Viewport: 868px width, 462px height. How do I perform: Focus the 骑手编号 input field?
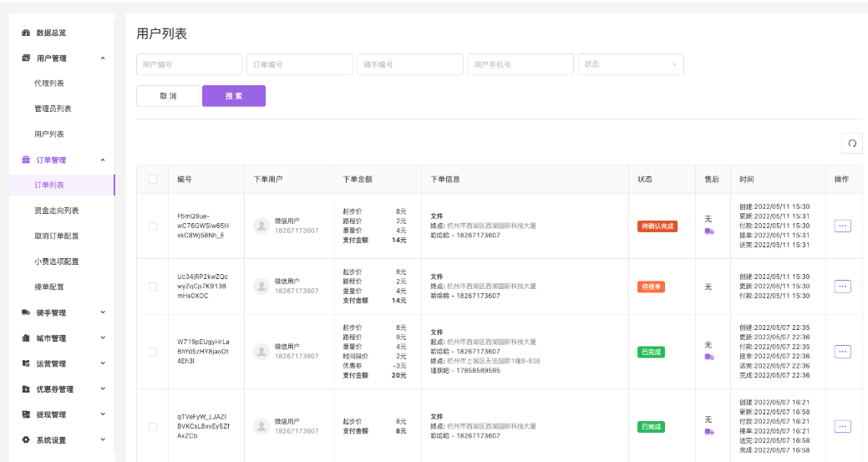coord(410,64)
